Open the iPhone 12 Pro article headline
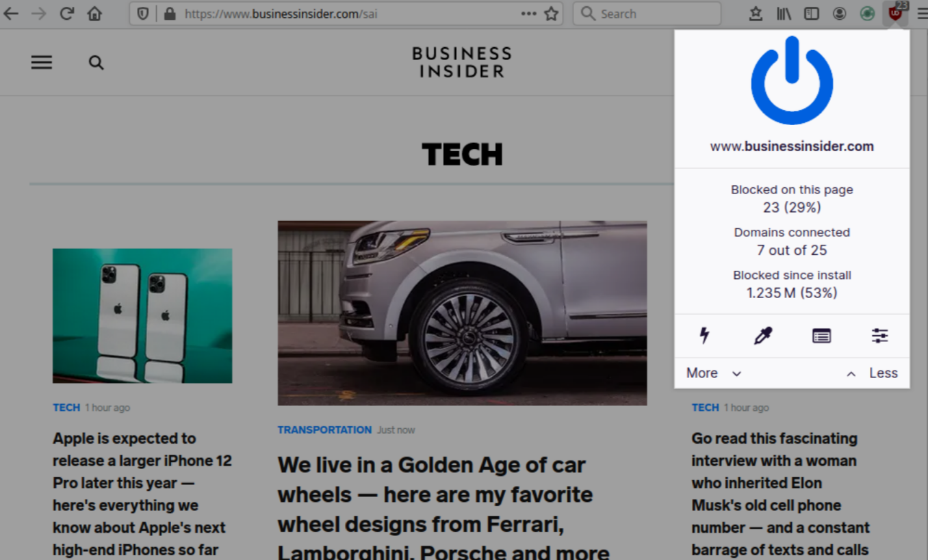This screenshot has height=560, width=928. click(142, 494)
